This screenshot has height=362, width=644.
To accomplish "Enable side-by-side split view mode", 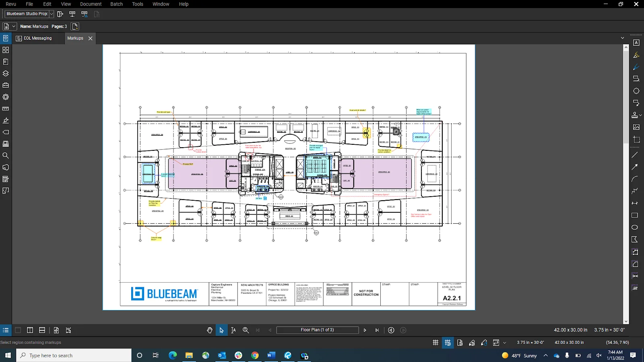I will point(30,330).
